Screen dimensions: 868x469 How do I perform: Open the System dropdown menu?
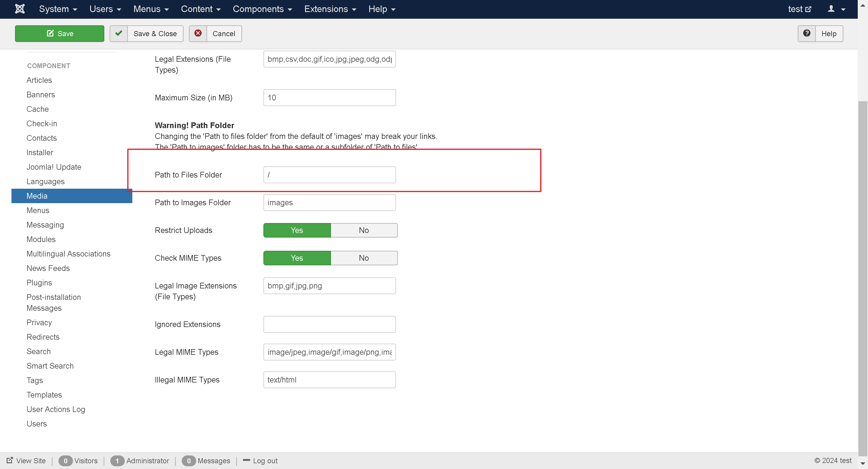click(58, 9)
